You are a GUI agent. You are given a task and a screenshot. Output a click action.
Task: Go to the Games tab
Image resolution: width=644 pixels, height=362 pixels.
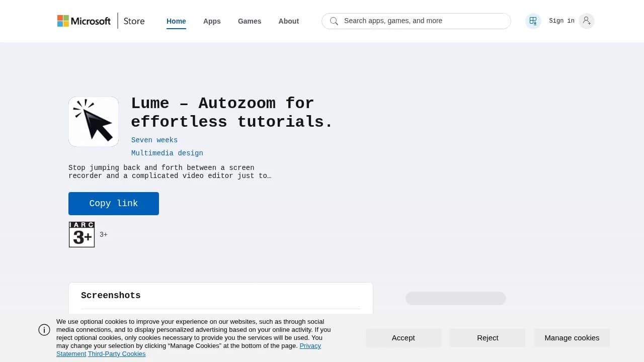pyautogui.click(x=250, y=21)
